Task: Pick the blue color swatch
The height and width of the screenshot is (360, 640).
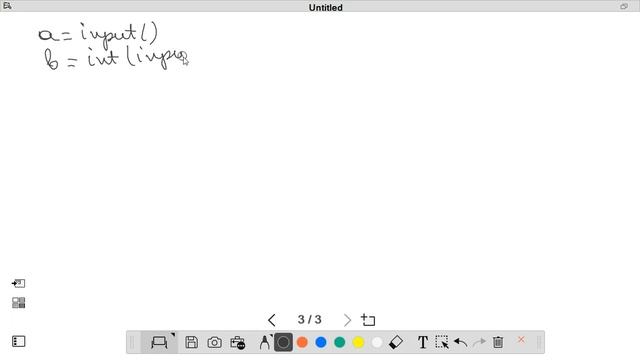Action: click(321, 342)
